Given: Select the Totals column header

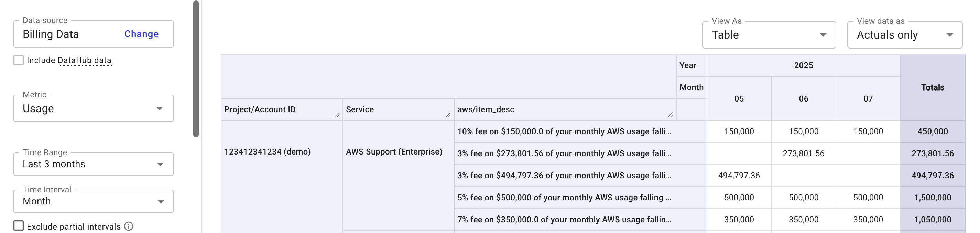Looking at the screenshot, I should coord(933,87).
